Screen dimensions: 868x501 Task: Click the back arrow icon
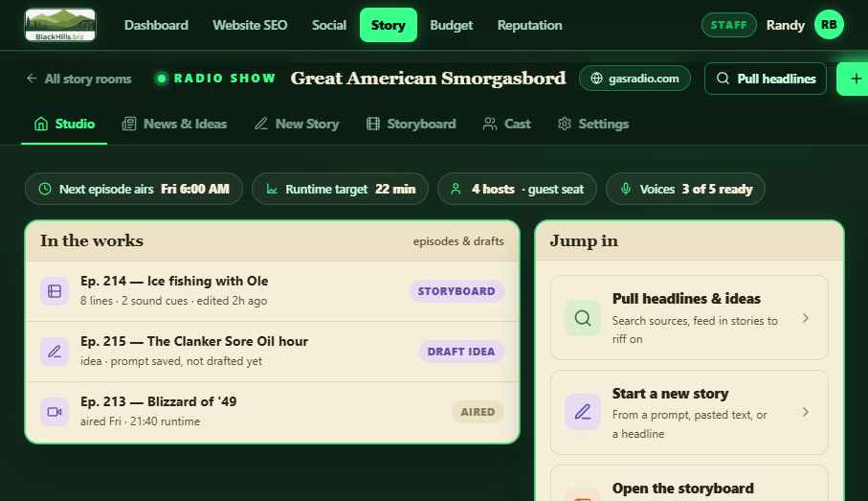tap(32, 79)
